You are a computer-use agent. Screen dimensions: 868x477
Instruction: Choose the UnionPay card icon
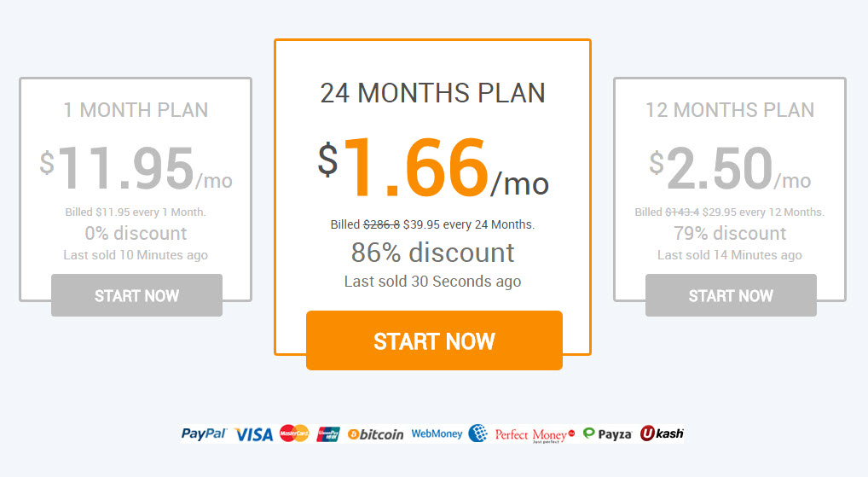(327, 434)
